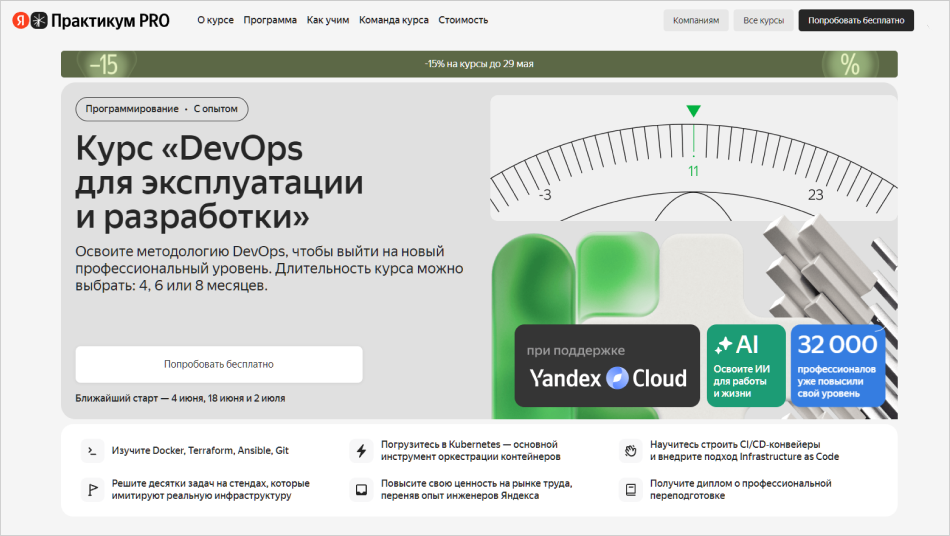Click the Компаниям button
This screenshot has height=536, width=950.
point(696,20)
